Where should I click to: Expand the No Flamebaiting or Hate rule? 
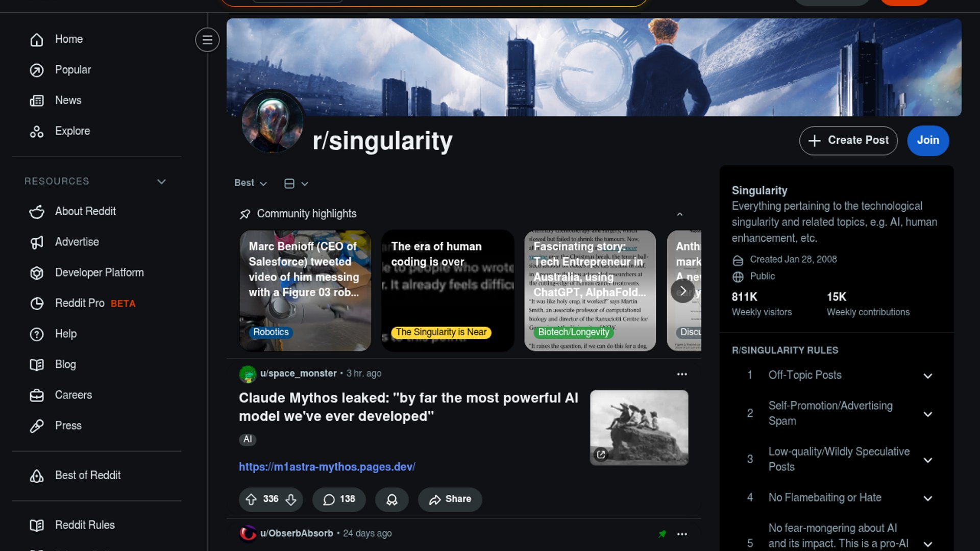tap(928, 498)
